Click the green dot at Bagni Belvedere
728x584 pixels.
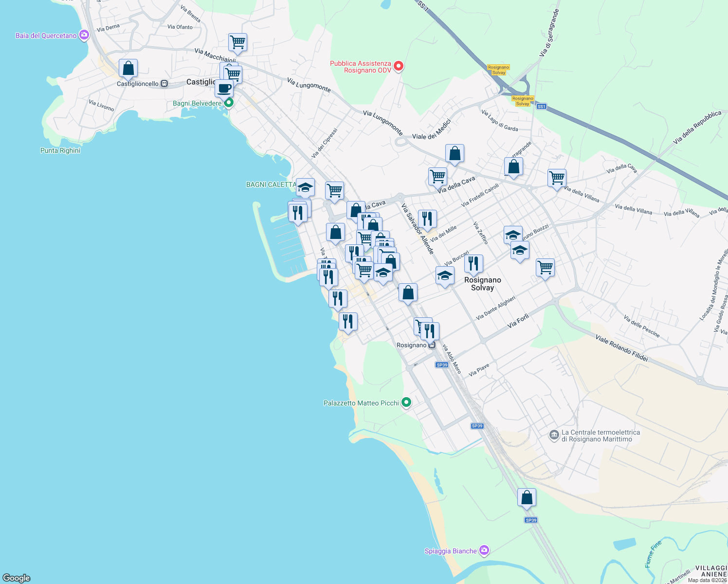228,103
